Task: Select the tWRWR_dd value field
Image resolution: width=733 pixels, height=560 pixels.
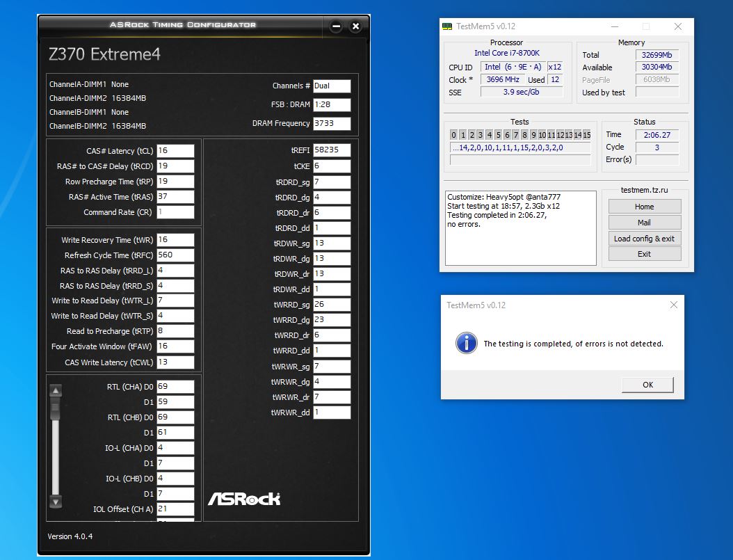Action: [x=332, y=413]
